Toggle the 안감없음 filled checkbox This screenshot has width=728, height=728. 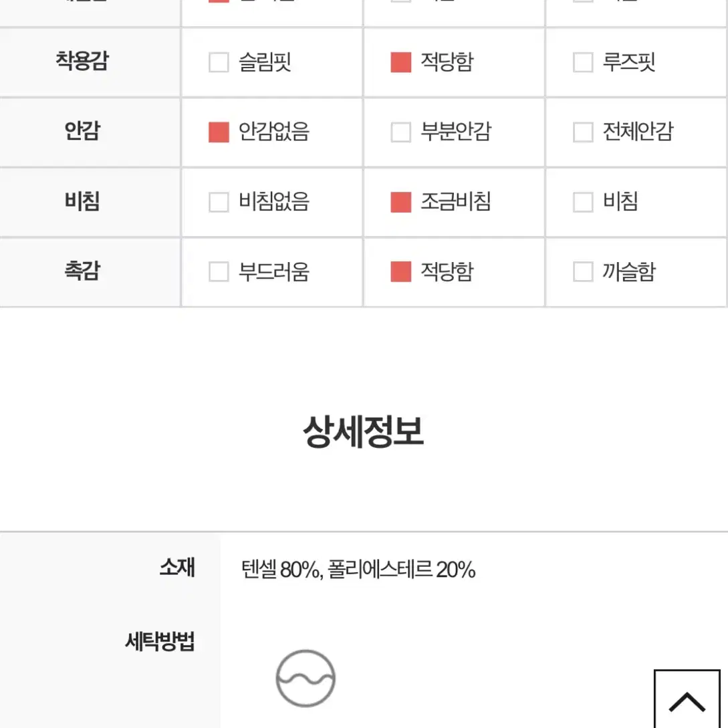(x=219, y=132)
